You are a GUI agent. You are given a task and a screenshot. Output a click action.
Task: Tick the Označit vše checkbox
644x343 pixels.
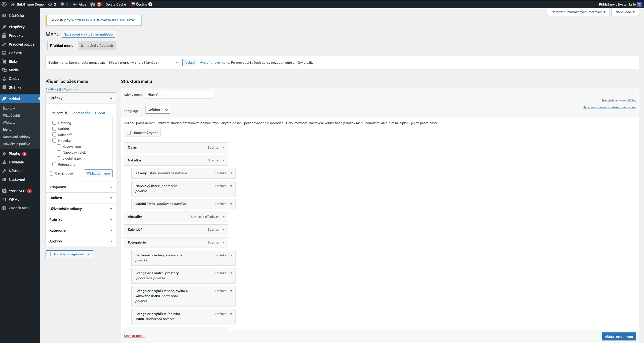[x=51, y=174]
